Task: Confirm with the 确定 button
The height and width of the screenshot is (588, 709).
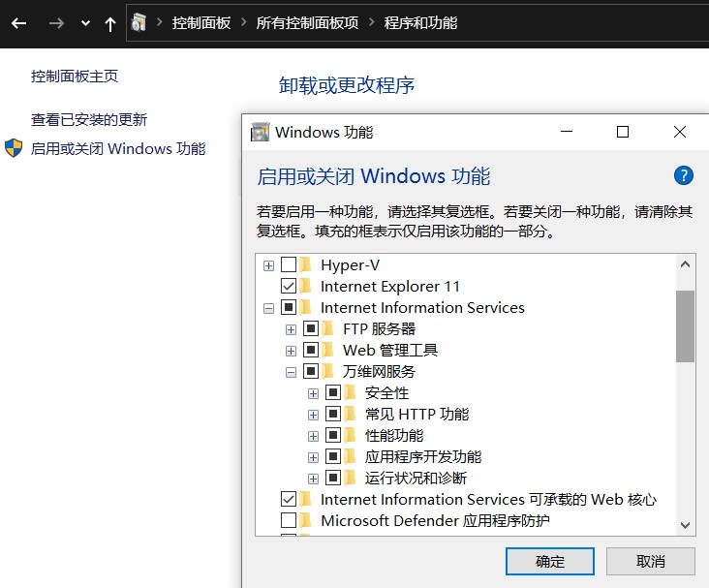Action: pyautogui.click(x=550, y=561)
